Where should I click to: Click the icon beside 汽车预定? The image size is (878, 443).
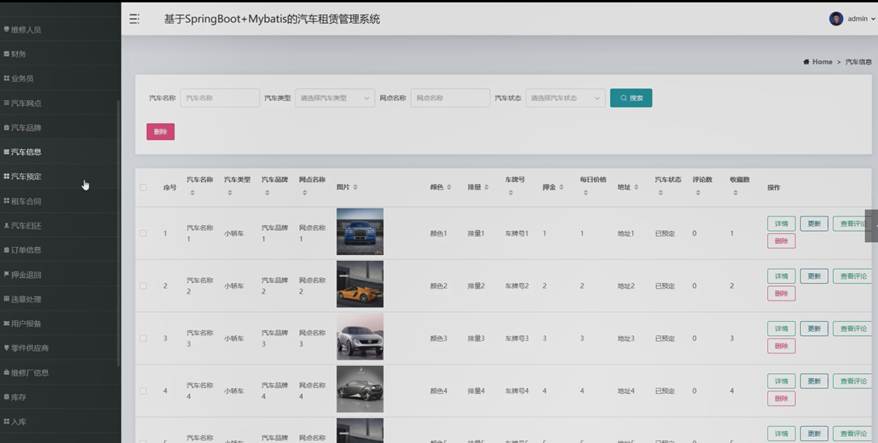(6, 176)
